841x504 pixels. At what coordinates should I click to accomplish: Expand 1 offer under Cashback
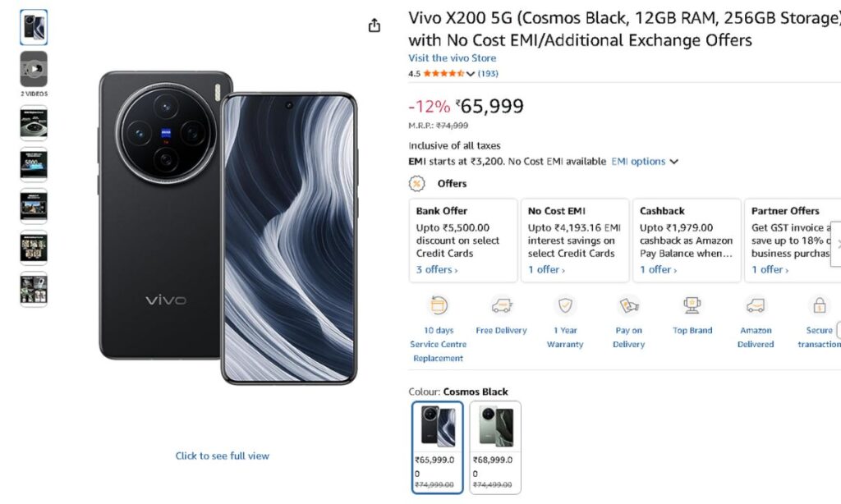(658, 270)
